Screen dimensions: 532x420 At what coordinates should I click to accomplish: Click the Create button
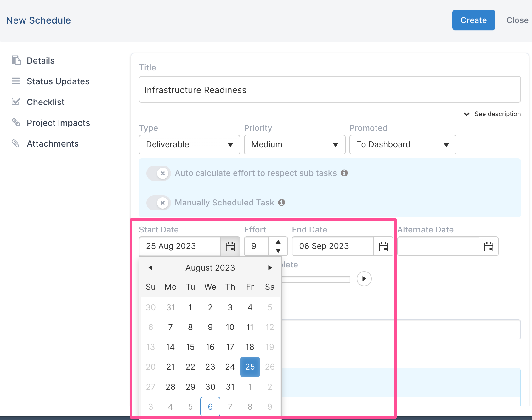click(473, 20)
